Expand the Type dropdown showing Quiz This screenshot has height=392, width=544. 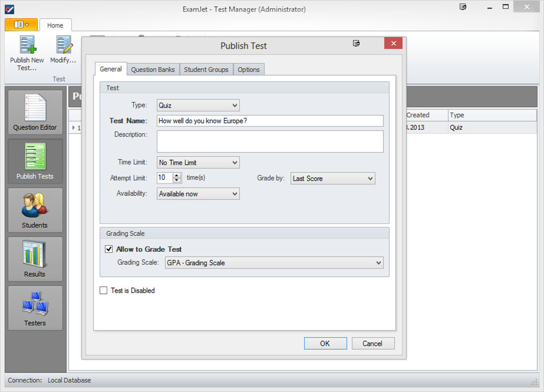coord(198,106)
